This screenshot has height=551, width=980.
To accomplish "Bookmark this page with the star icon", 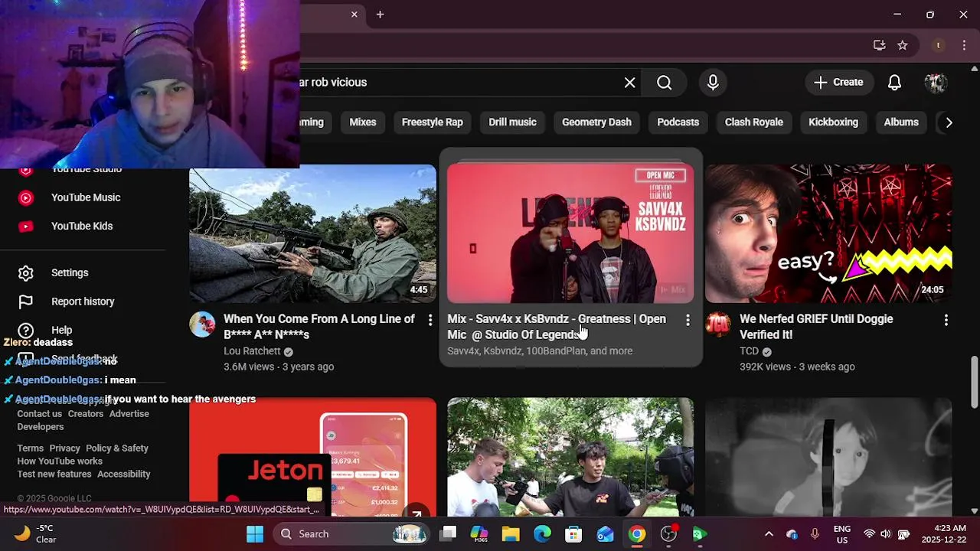I will (903, 45).
